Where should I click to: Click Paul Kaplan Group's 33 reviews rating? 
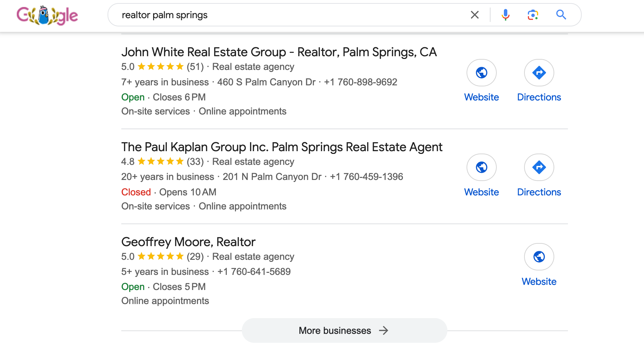coord(162,162)
